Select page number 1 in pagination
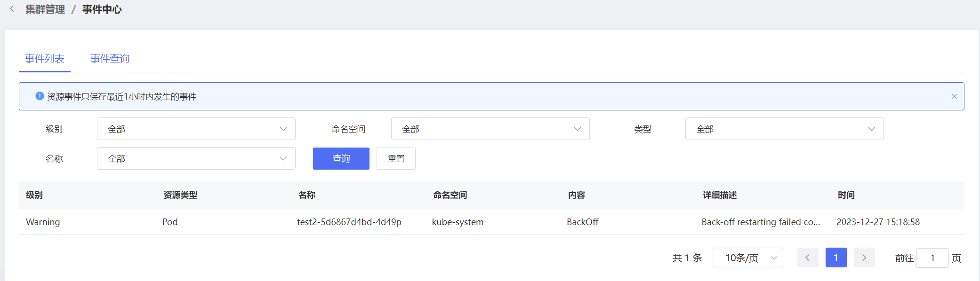Screen dimensions: 980x281 click(x=835, y=258)
